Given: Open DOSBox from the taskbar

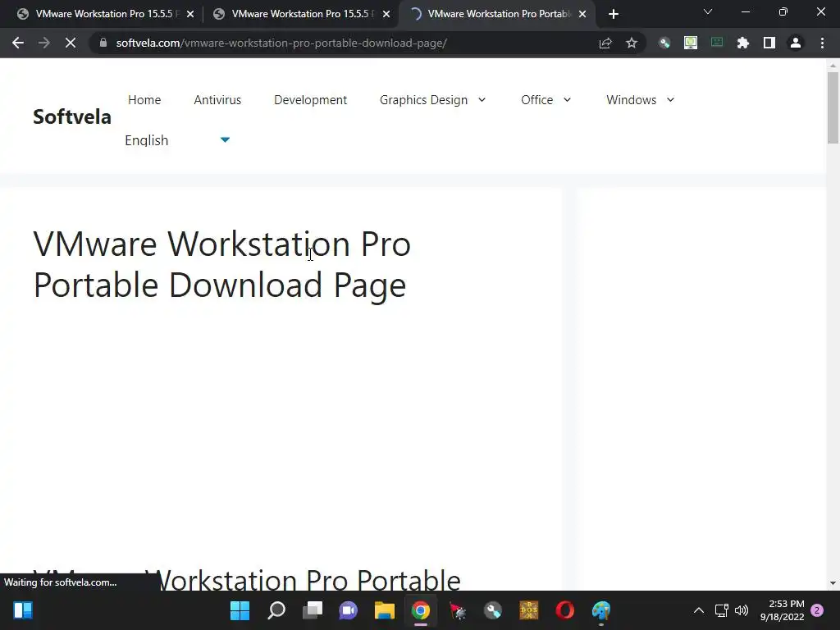Looking at the screenshot, I should coord(529,610).
